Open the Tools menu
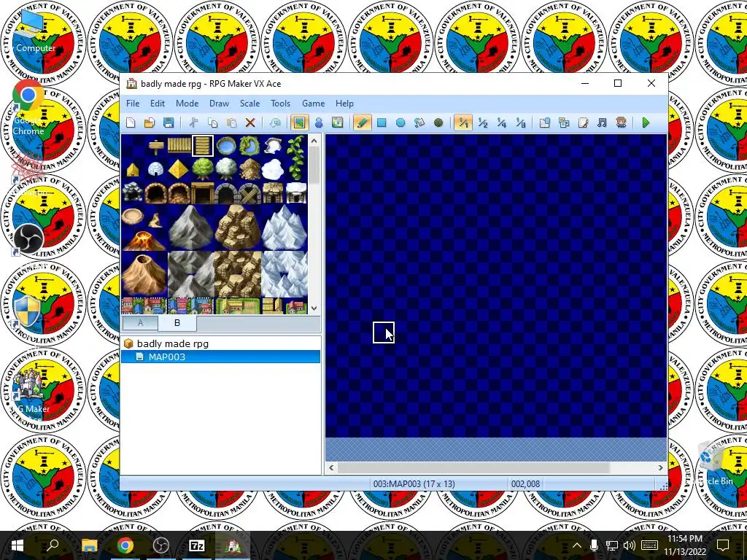 point(280,104)
